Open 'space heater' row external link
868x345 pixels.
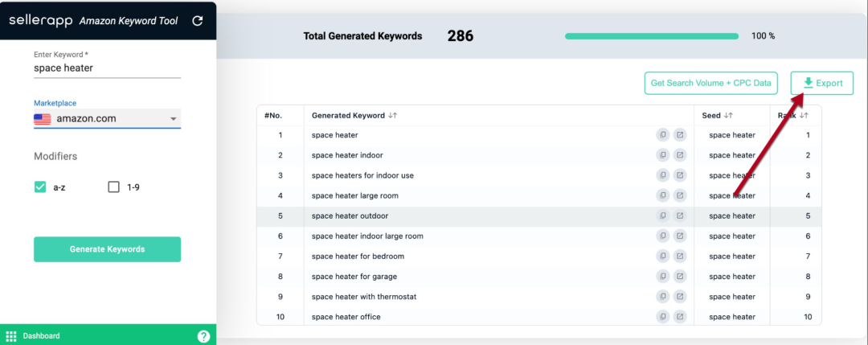(680, 135)
